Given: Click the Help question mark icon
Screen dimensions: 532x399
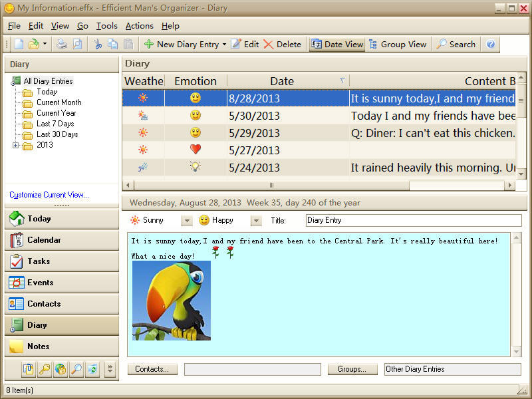Looking at the screenshot, I should tap(491, 44).
